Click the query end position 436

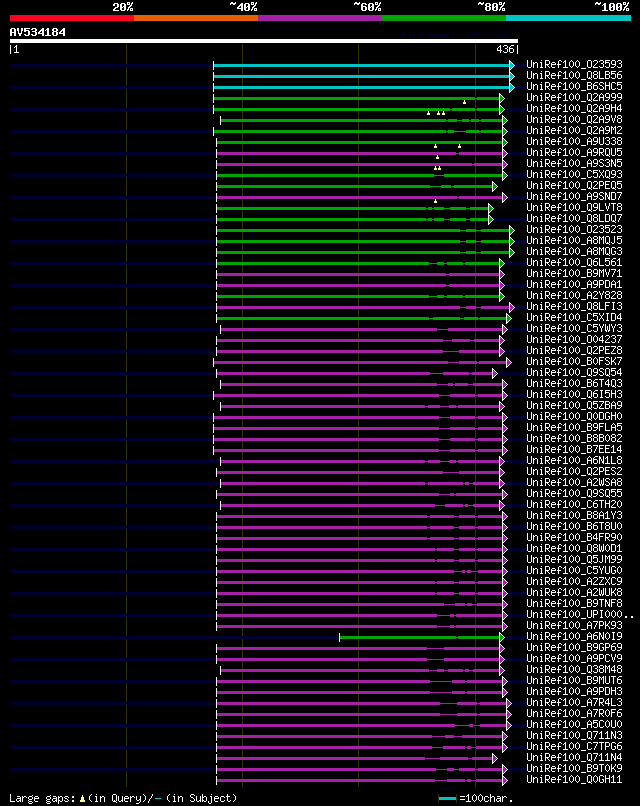point(505,49)
